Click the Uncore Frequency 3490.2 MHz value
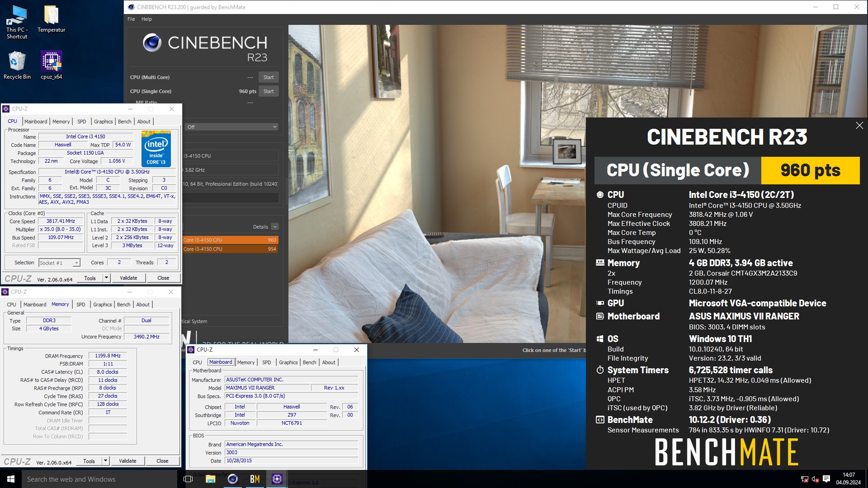868x488 pixels. 146,337
